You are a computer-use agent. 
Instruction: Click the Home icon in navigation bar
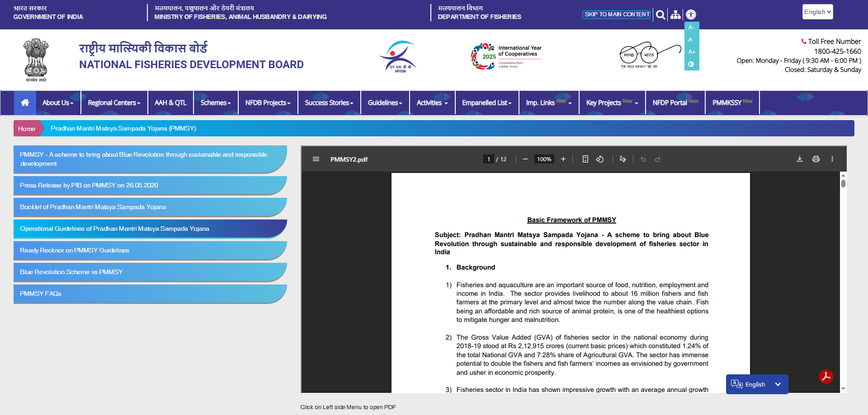pyautogui.click(x=25, y=103)
